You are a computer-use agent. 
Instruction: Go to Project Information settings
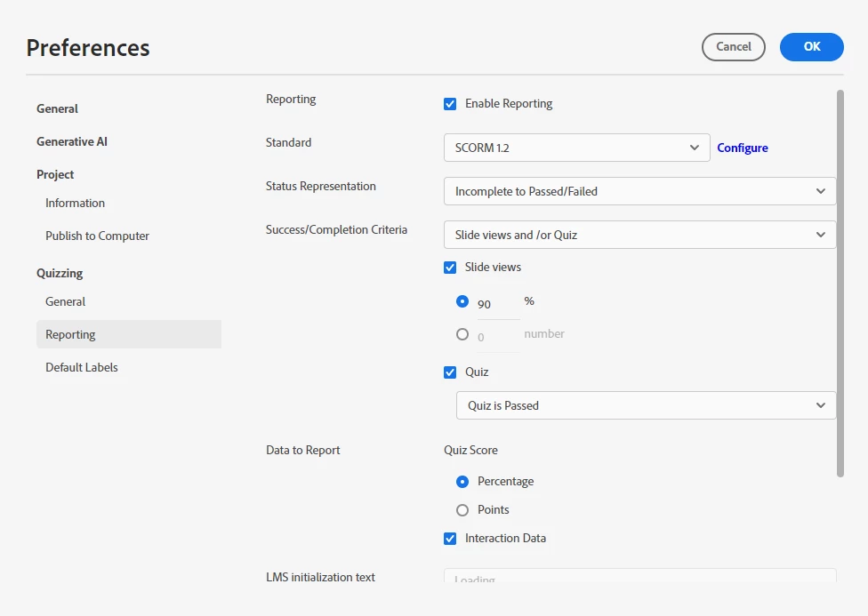tap(75, 204)
